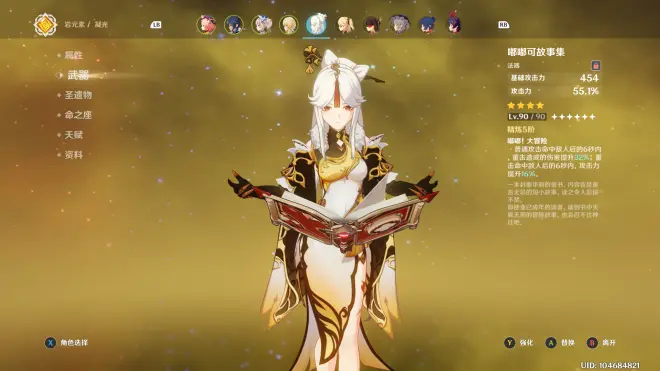Click the weapon name 嘟嘟可故事集
The width and height of the screenshot is (660, 371).
536,52
